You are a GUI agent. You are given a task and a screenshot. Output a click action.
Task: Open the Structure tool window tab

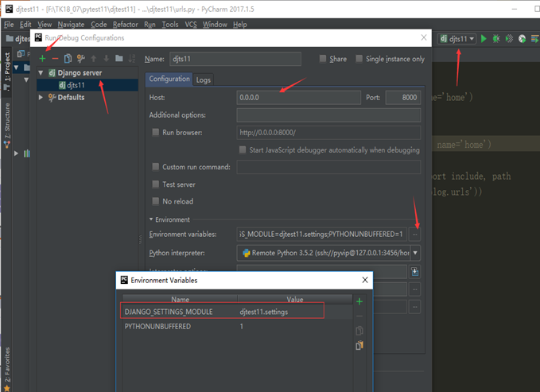coord(7,125)
